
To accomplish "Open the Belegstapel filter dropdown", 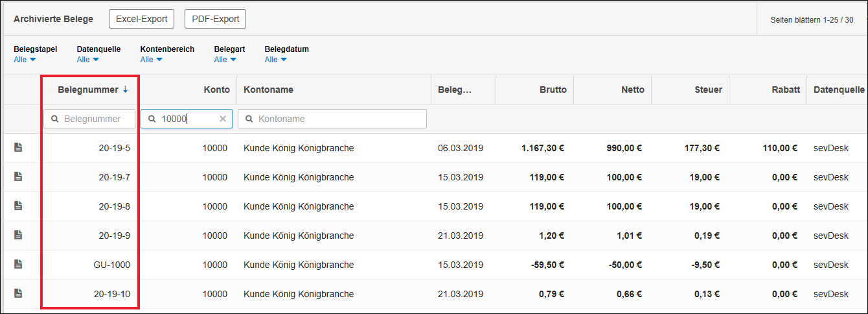I will click(x=25, y=60).
